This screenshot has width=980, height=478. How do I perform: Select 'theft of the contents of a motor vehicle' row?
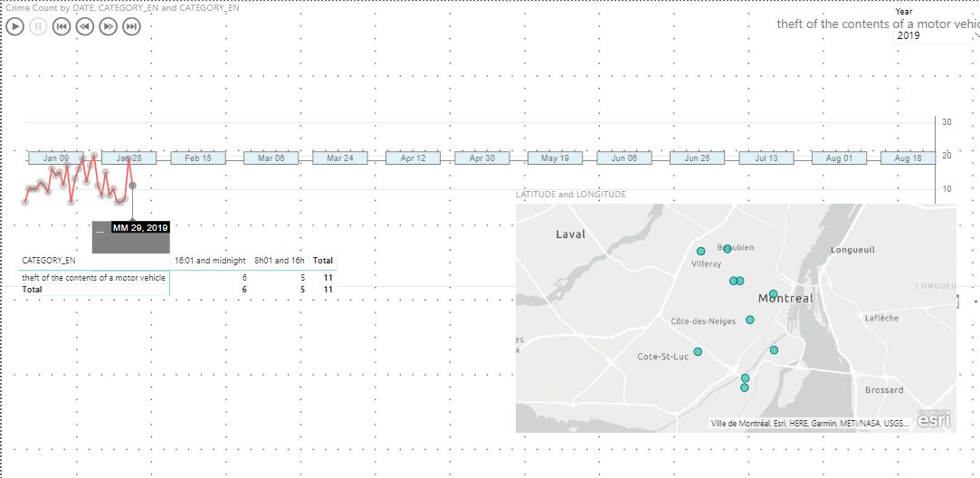pos(94,277)
